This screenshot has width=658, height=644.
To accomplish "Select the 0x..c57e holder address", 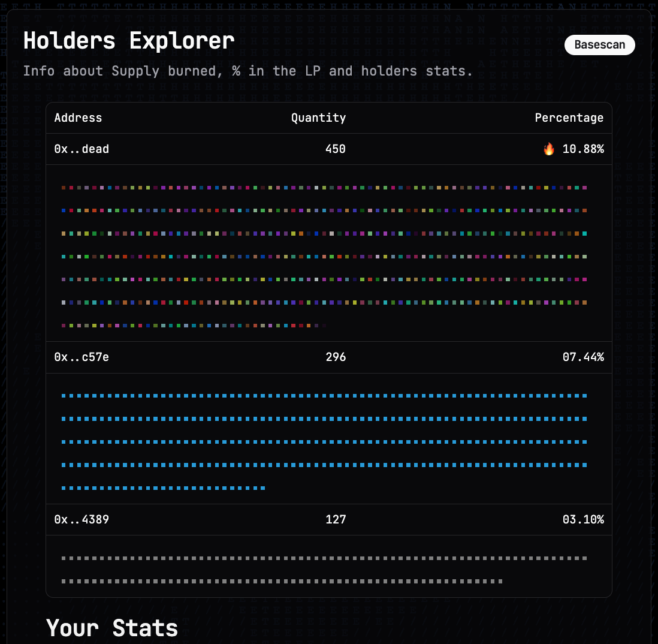I will point(82,357).
